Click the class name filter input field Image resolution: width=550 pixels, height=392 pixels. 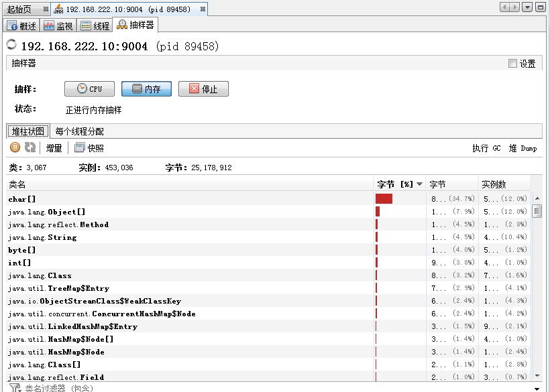[277, 388]
